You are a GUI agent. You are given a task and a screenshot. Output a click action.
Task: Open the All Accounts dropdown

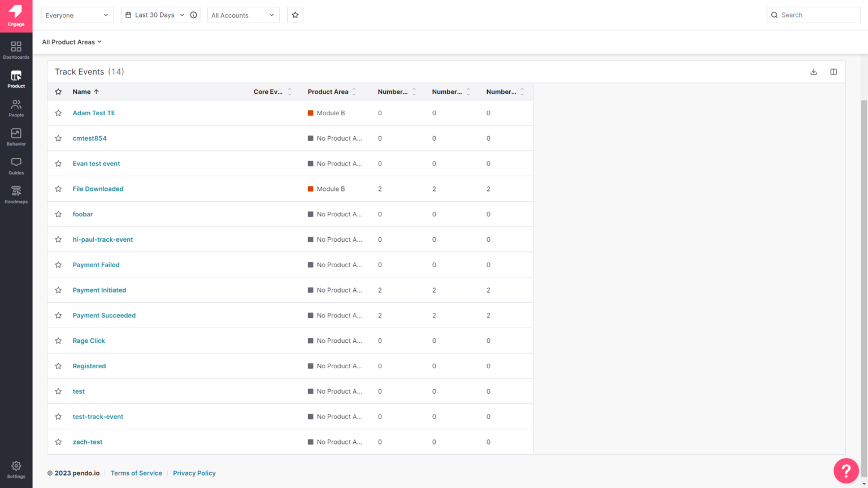pos(243,15)
